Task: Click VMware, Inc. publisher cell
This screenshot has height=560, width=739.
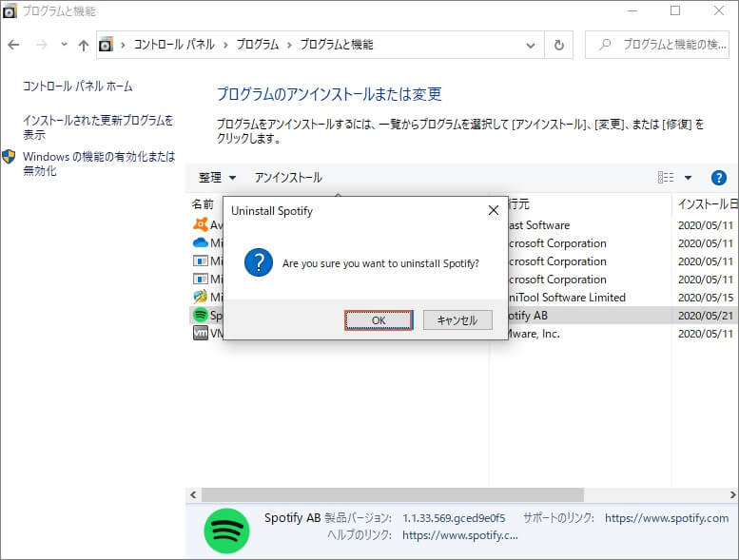Action: click(x=534, y=334)
